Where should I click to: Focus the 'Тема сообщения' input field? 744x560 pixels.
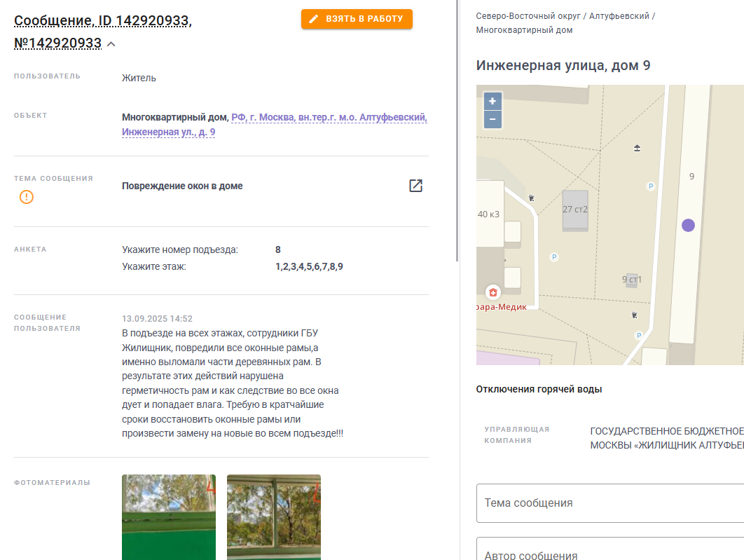[610, 503]
